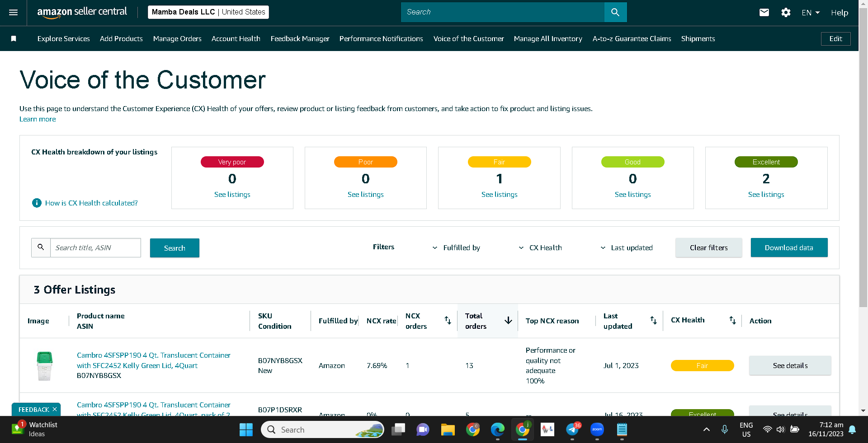The width and height of the screenshot is (868, 443).
Task: Open A-to-z Guarantee Claims
Action: (x=632, y=39)
